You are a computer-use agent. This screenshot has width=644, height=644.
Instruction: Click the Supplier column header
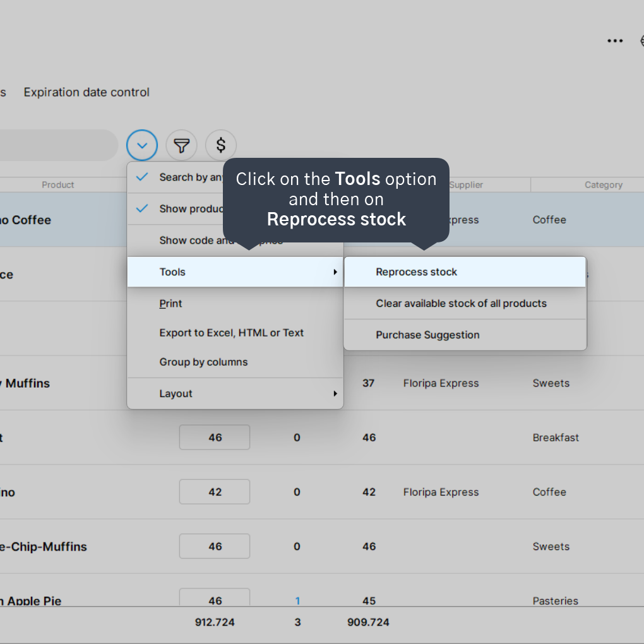tap(466, 185)
